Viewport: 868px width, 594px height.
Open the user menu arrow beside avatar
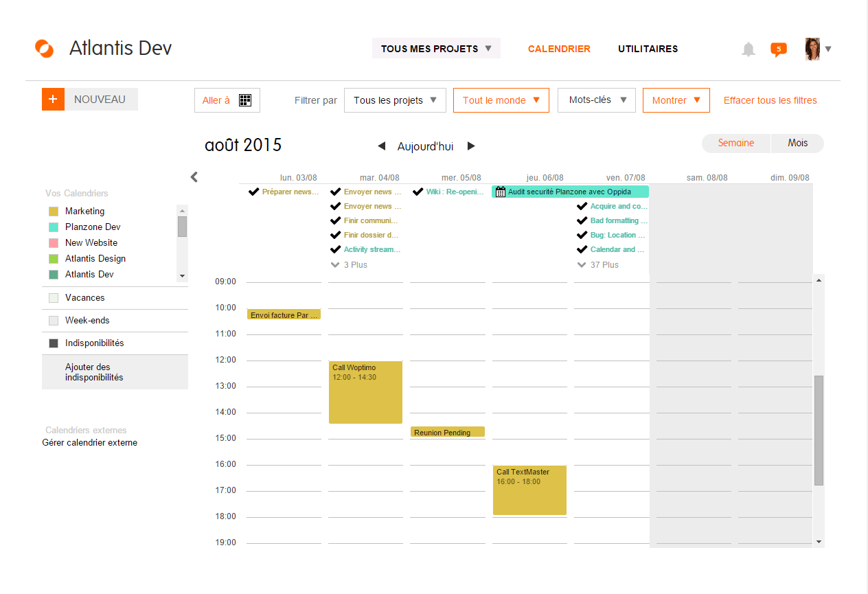[x=828, y=49]
